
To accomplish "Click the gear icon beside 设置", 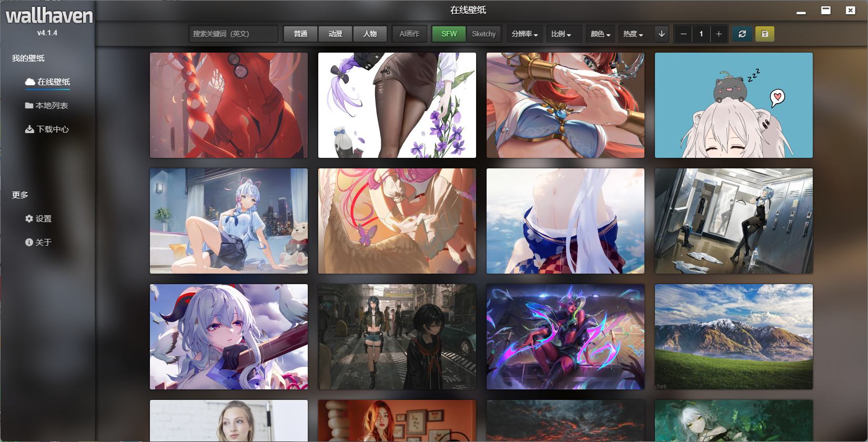I will pyautogui.click(x=29, y=218).
